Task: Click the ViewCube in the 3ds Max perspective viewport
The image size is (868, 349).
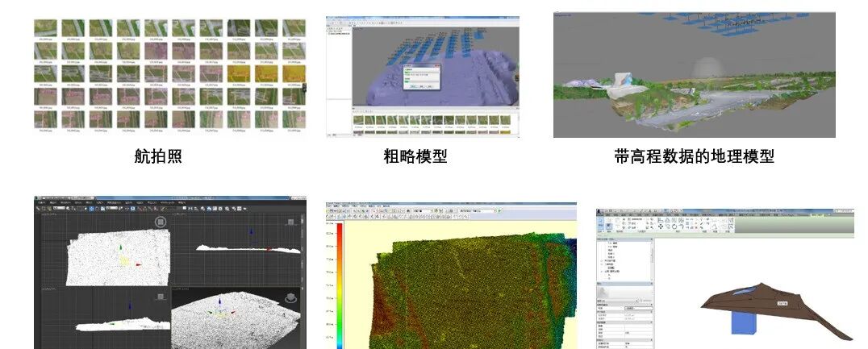Action: (x=290, y=298)
